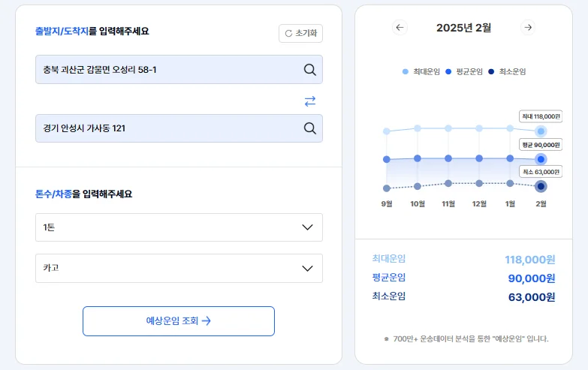
Task: Click the destination address search icon
Action: click(x=309, y=128)
